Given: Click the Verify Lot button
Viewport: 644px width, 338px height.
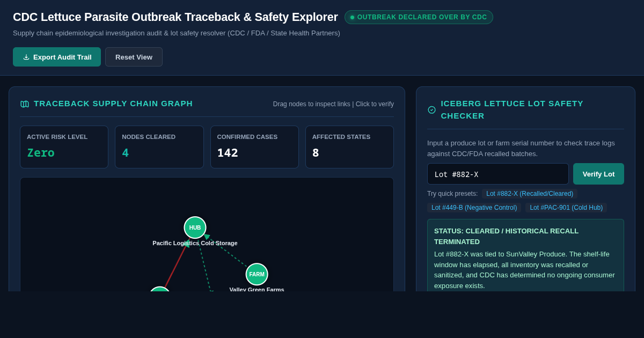Looking at the screenshot, I should coord(598,174).
